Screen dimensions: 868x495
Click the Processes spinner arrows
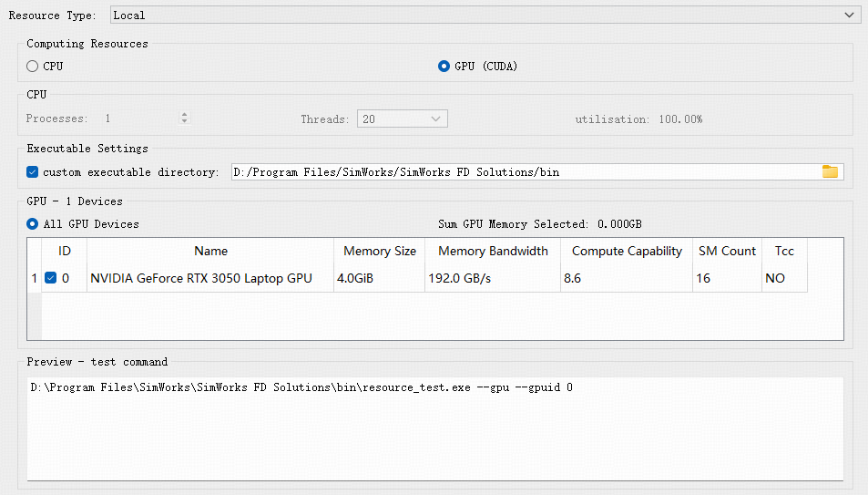[x=185, y=119]
